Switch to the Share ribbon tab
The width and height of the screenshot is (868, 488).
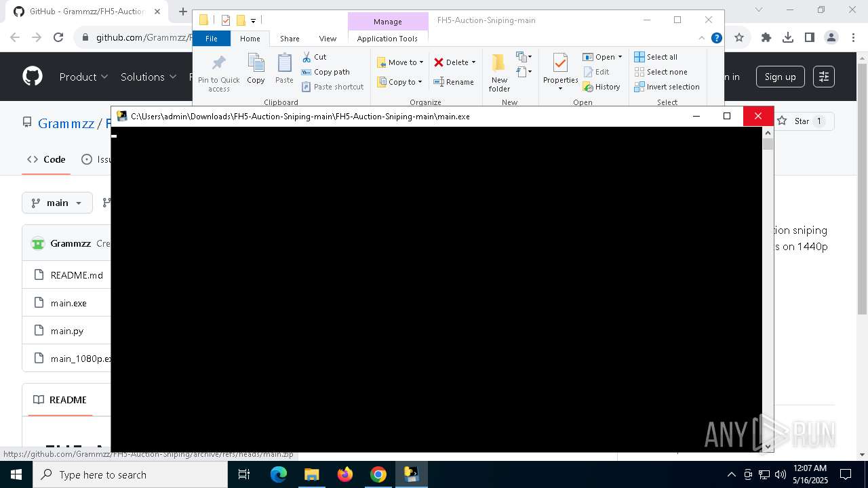pos(290,39)
